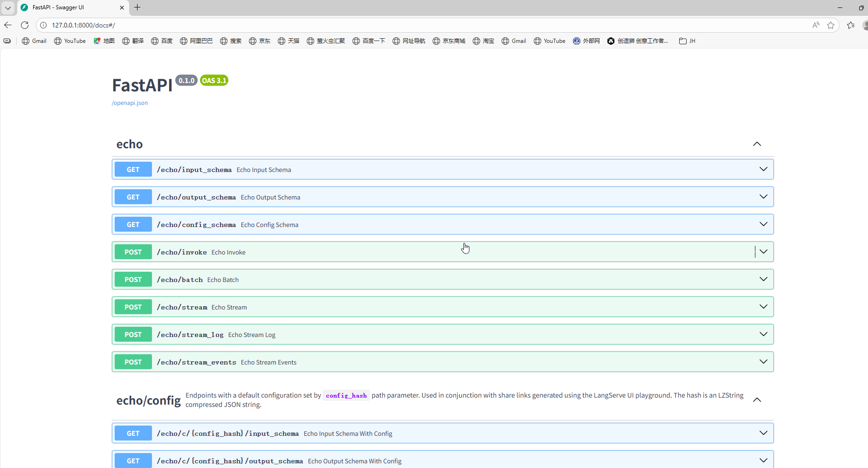This screenshot has height=468, width=868.
Task: Open the 地图 maps bookmark
Action: tap(104, 41)
